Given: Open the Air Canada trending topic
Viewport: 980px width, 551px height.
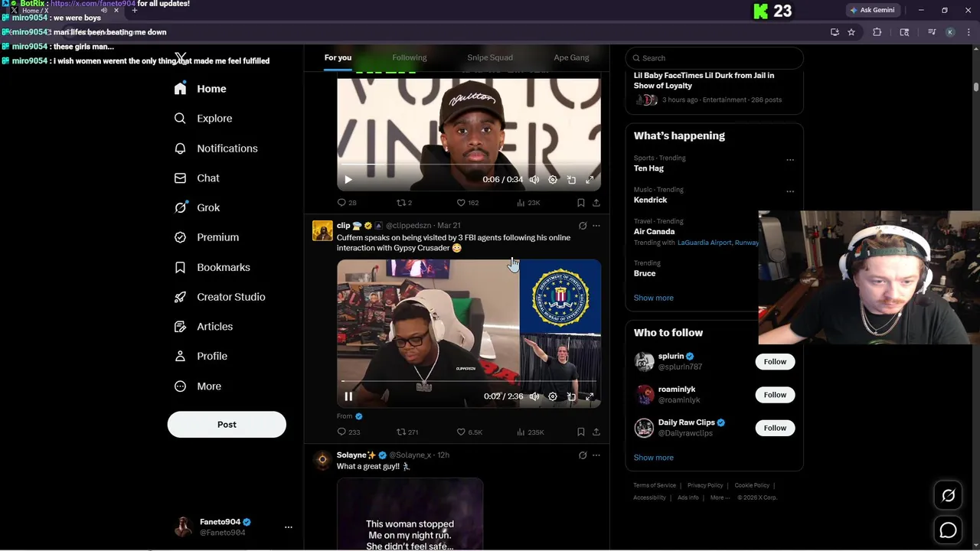Looking at the screenshot, I should [654, 231].
